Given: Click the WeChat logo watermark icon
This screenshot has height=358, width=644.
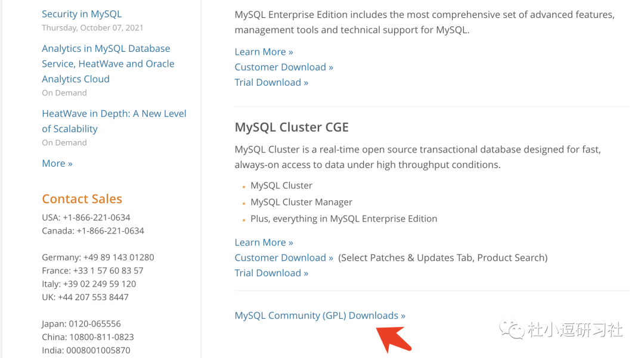Looking at the screenshot, I should (512, 329).
